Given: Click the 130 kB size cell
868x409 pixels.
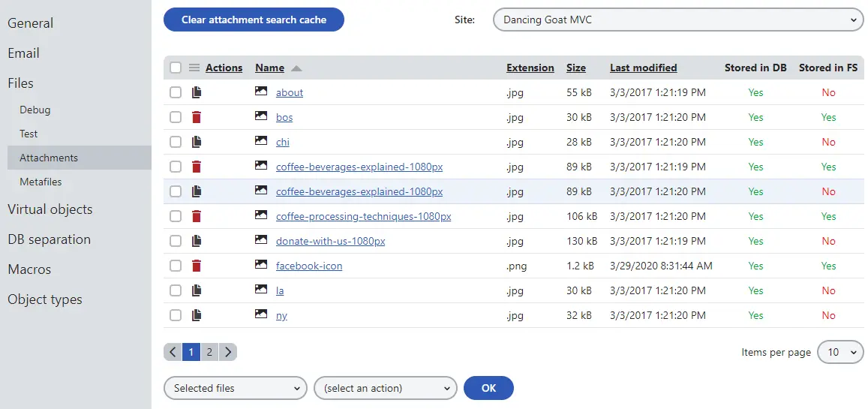Looking at the screenshot, I should 582,242.
